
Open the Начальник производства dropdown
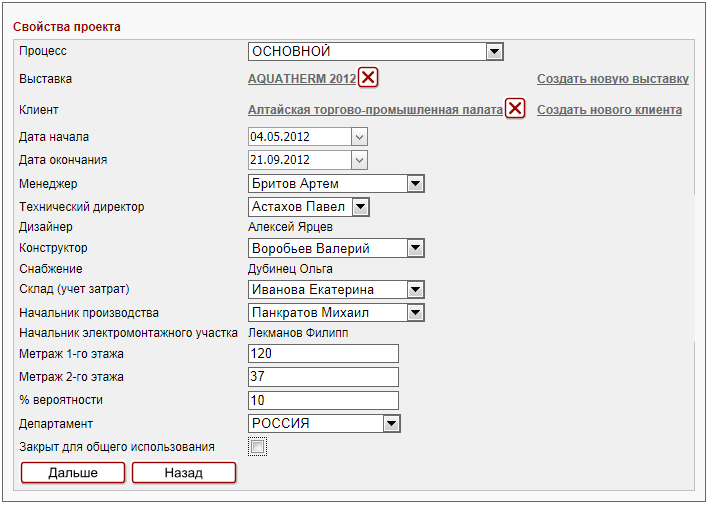416,313
